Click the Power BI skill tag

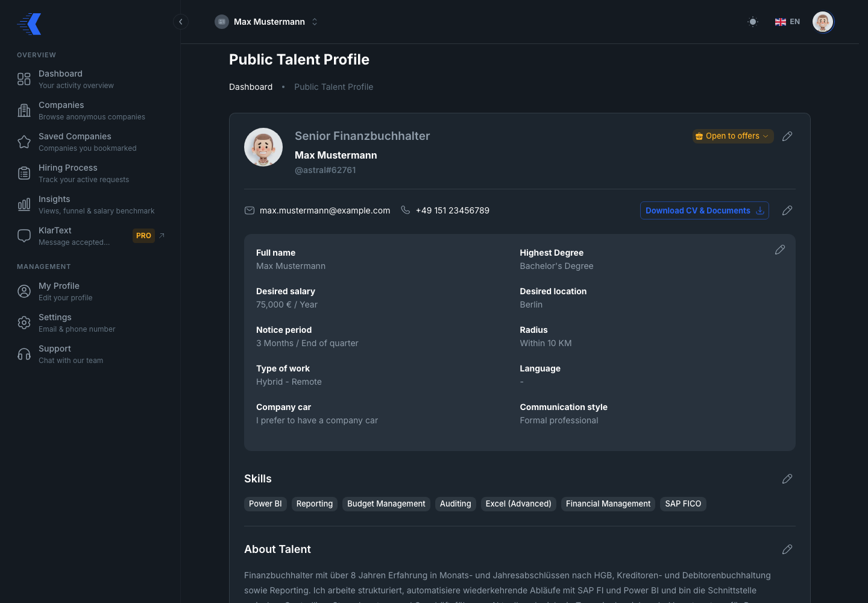pos(265,504)
